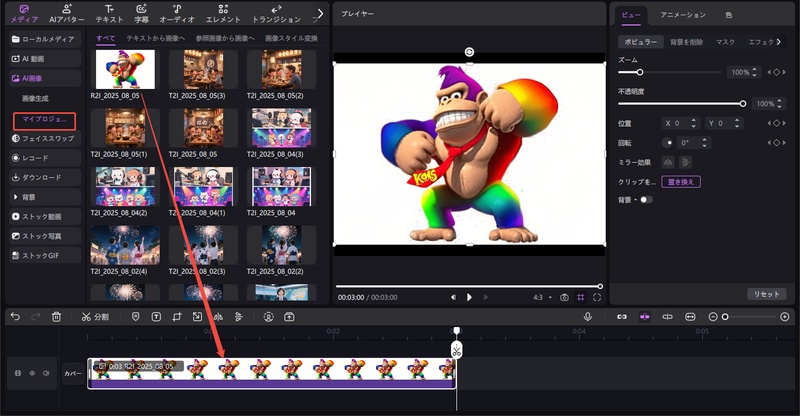
Task: Step back one frame in player
Action: (x=453, y=297)
